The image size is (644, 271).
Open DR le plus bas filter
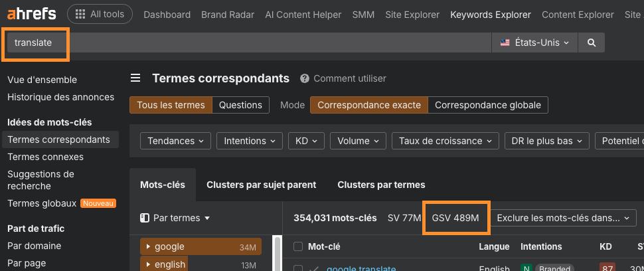tap(547, 141)
